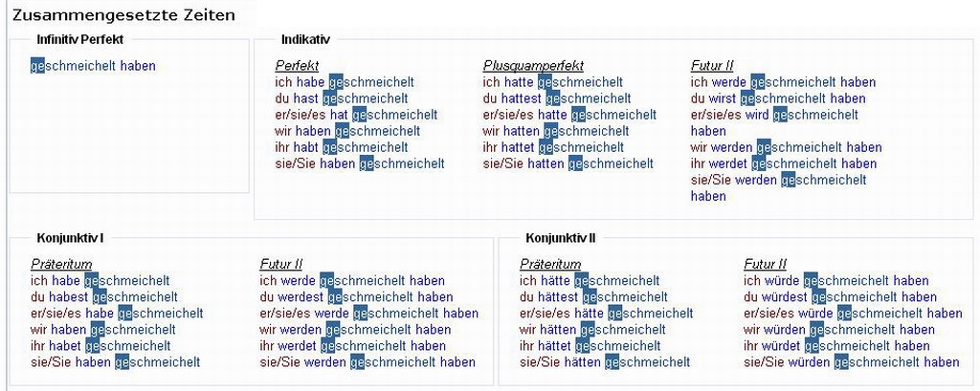Click the underlined 'Perfekt' tense heading
The height and width of the screenshot is (391, 980).
[297, 66]
